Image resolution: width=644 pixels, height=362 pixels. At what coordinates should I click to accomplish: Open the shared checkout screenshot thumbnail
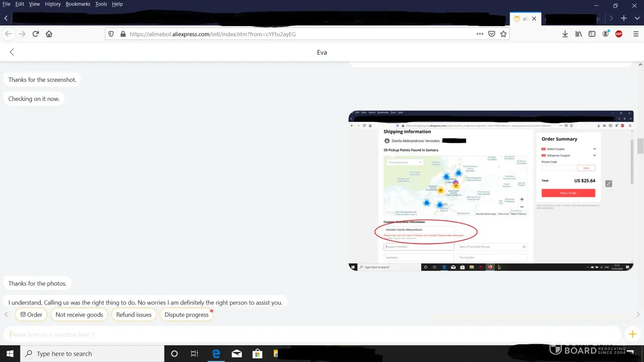(491, 191)
